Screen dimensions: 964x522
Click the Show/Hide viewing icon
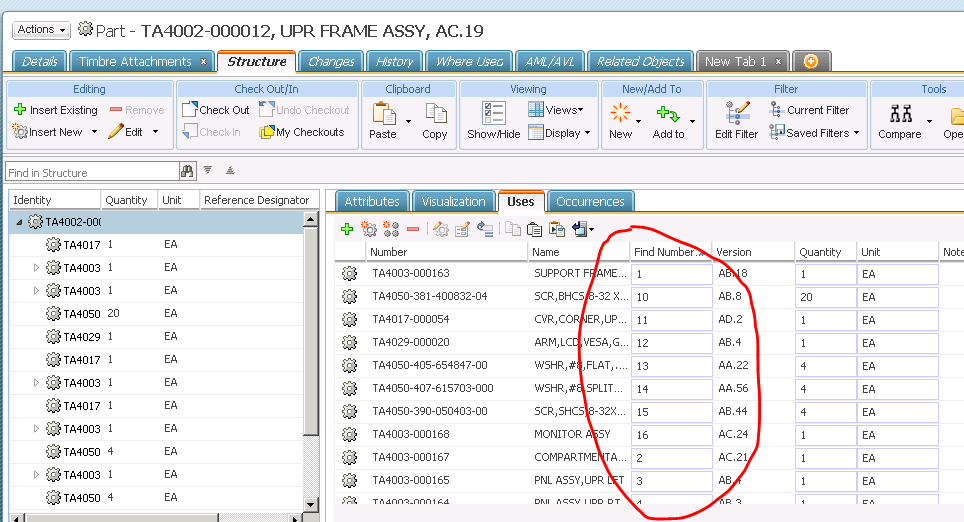[494, 114]
